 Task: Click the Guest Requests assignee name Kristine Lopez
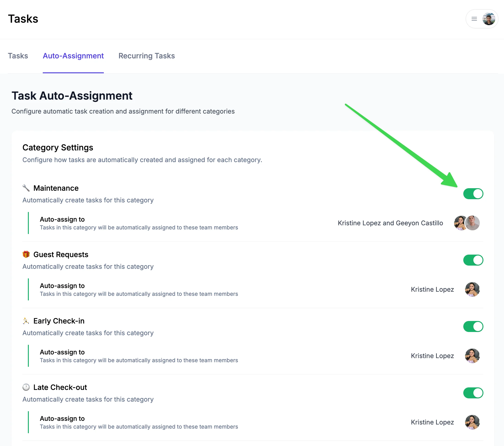(432, 289)
